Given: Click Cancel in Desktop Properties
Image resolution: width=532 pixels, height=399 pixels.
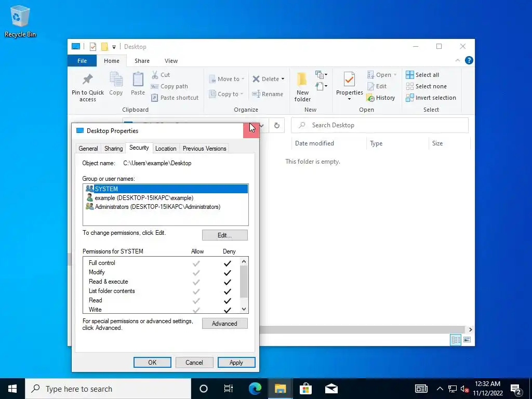Looking at the screenshot, I should tap(194, 362).
